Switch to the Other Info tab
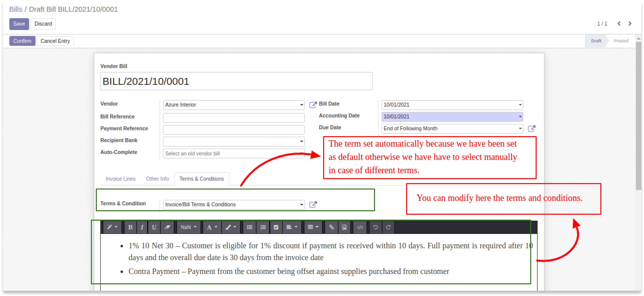This screenshot has height=296, width=644. click(157, 179)
